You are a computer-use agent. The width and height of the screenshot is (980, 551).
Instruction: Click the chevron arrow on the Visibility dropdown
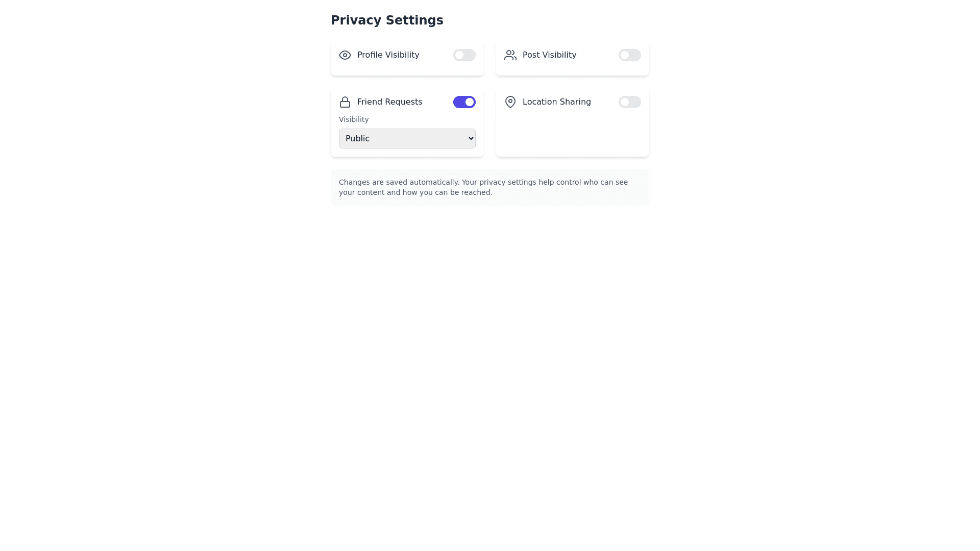[x=471, y=138]
